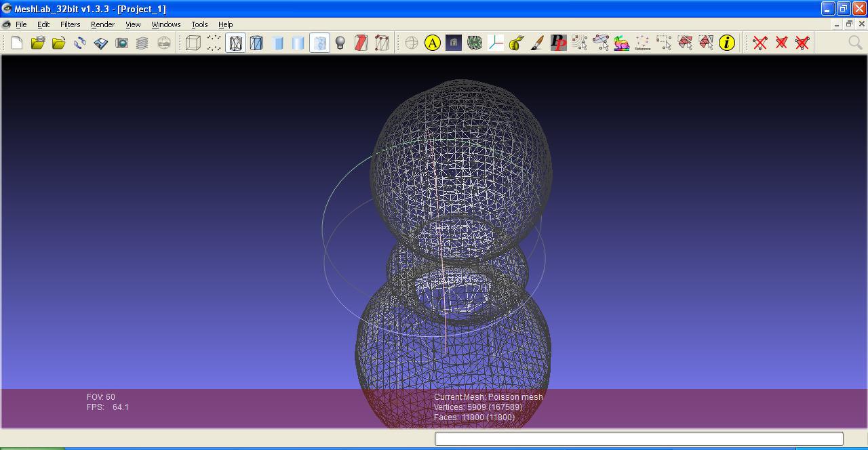Create a new empty project icon
Viewport: 868px width, 450px height.
(17, 43)
